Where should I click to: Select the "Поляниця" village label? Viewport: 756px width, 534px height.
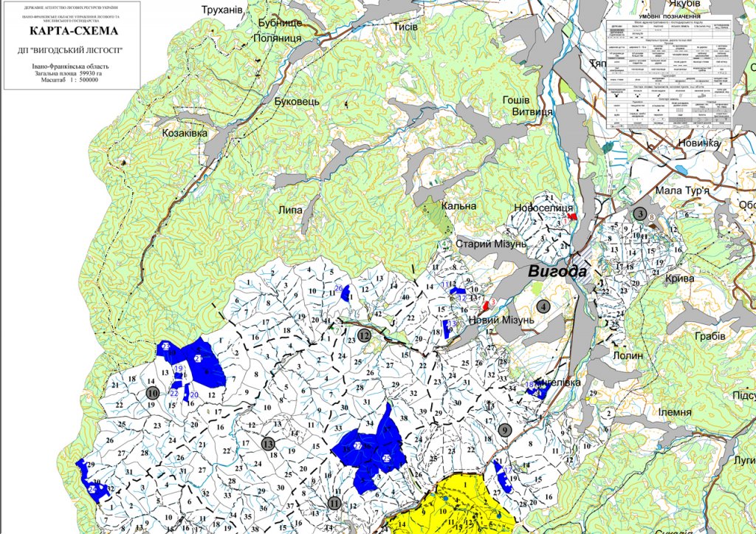[278, 38]
